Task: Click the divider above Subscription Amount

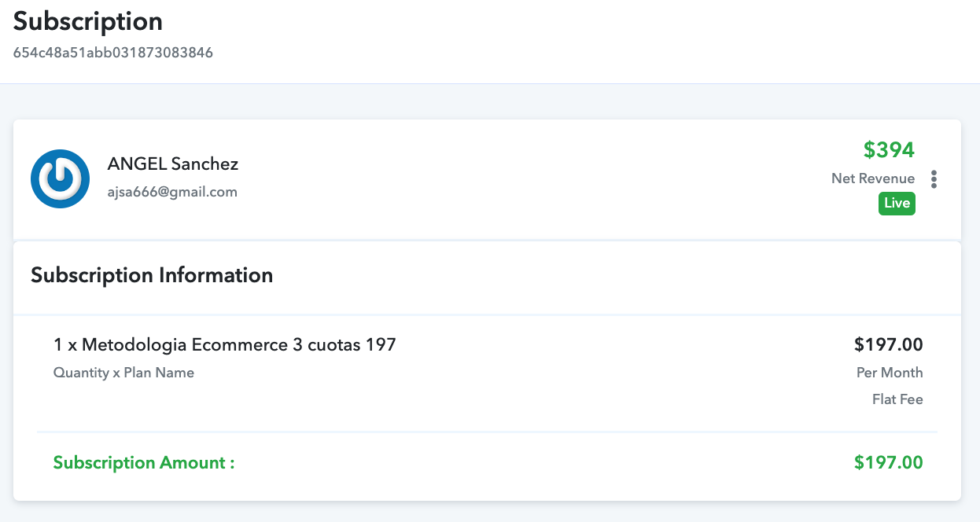Action: pos(487,432)
